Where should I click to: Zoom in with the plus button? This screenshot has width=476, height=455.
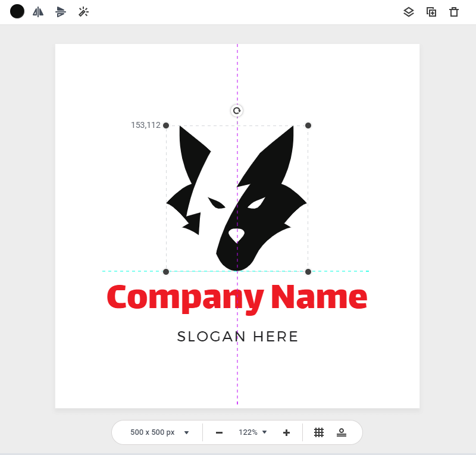(x=286, y=432)
